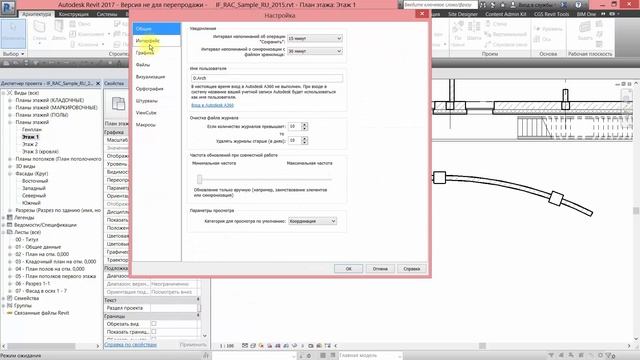Switch to the Интерфейс settings tab

[x=156, y=41]
